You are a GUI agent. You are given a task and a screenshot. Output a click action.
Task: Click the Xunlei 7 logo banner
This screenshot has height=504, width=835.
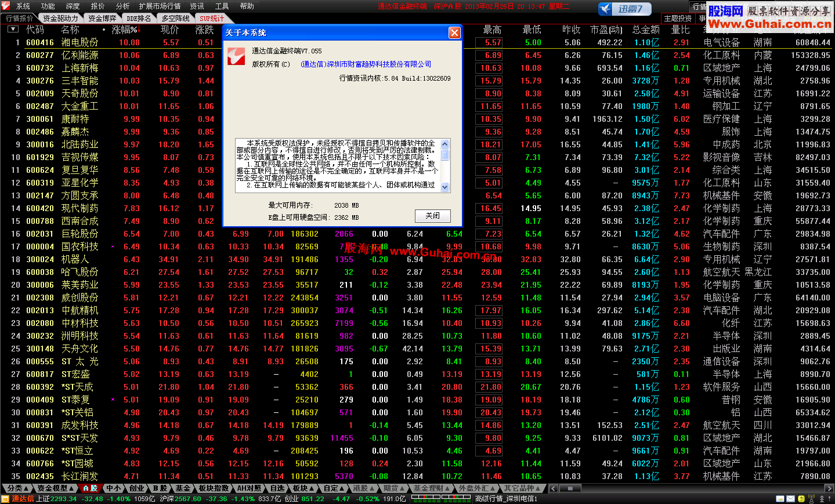coord(625,9)
